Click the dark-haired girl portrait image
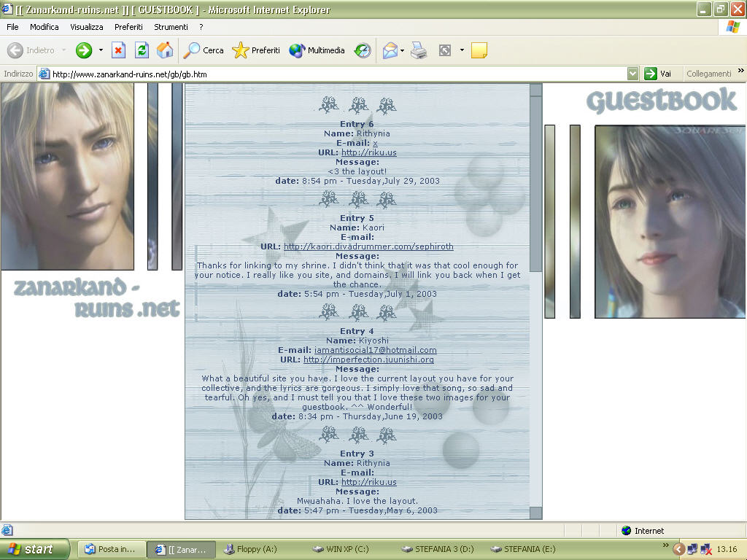This screenshot has width=747, height=560. tap(670, 222)
